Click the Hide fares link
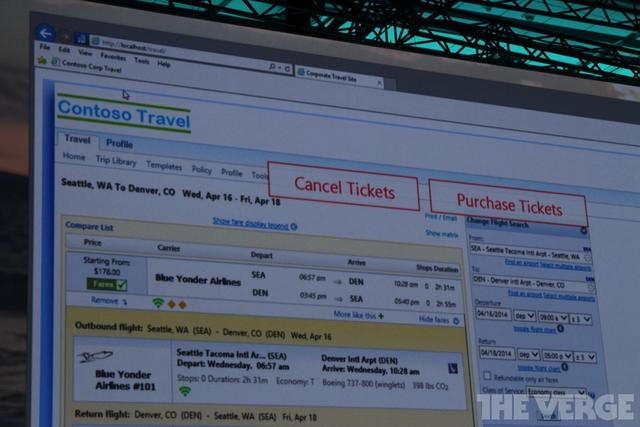This screenshot has width=640, height=427. coord(433,320)
